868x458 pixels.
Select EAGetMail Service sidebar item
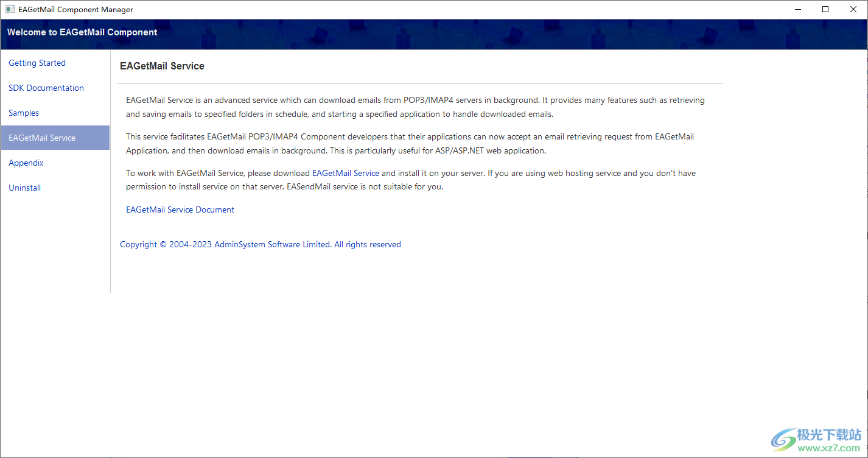55,138
